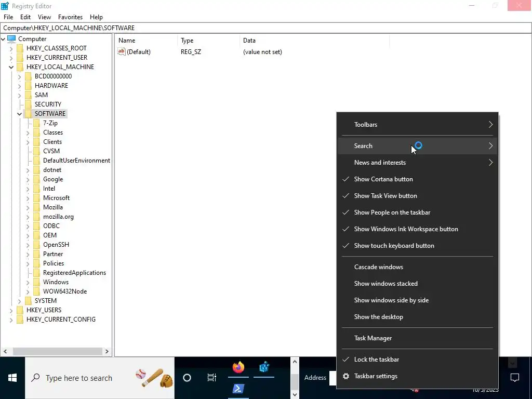Select the RegisteredApplications folder icon
Screen dimensions: 532x399
click(37, 273)
